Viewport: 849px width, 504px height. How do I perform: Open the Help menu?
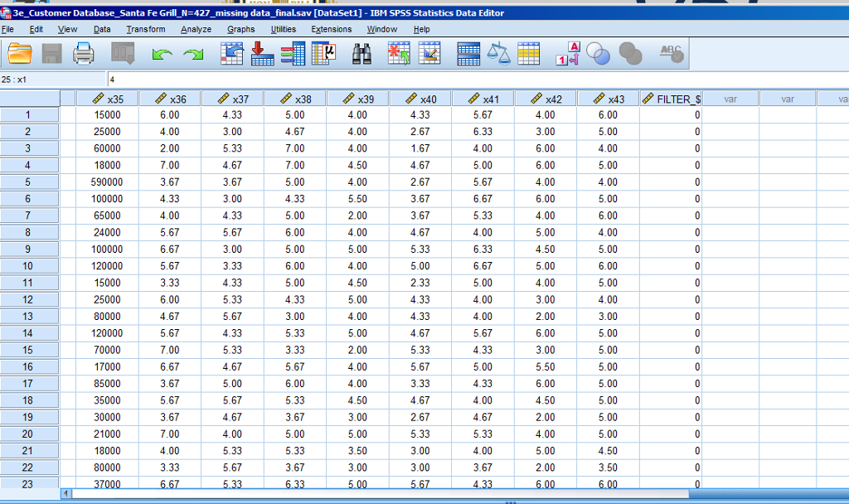pyautogui.click(x=422, y=29)
